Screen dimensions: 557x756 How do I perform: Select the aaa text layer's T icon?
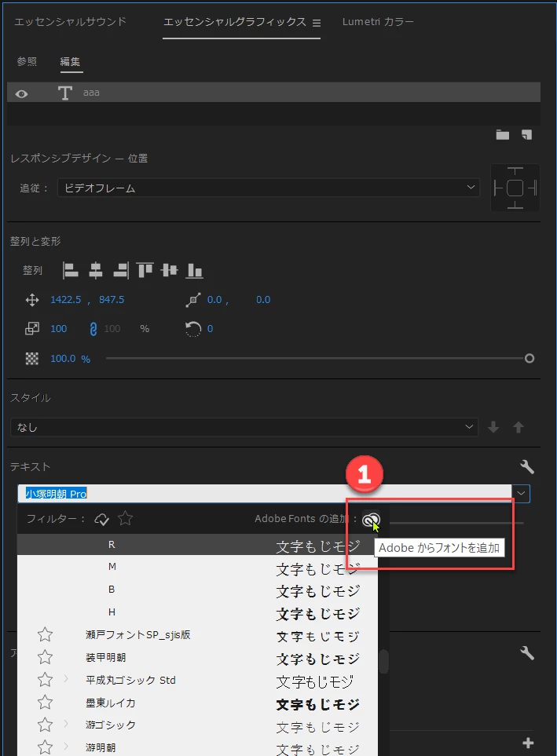tap(64, 93)
